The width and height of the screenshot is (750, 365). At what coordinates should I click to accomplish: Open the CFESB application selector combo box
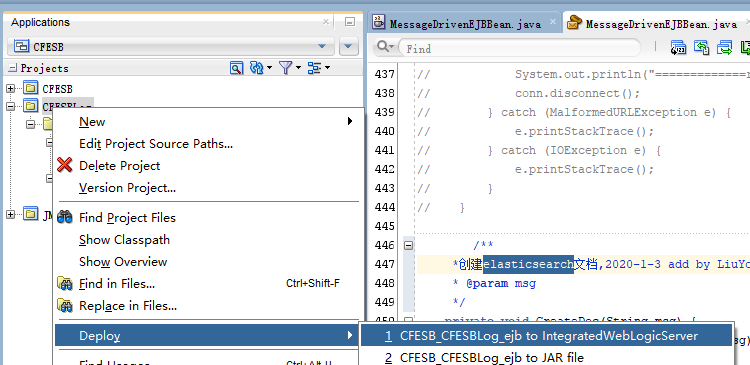(172, 47)
